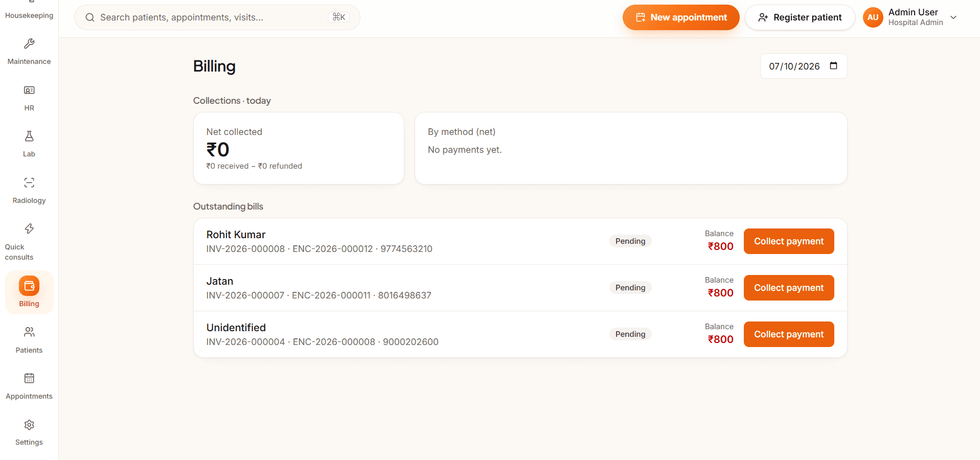980x460 pixels.
Task: Select the Rohit Kumar patient name
Action: point(236,235)
